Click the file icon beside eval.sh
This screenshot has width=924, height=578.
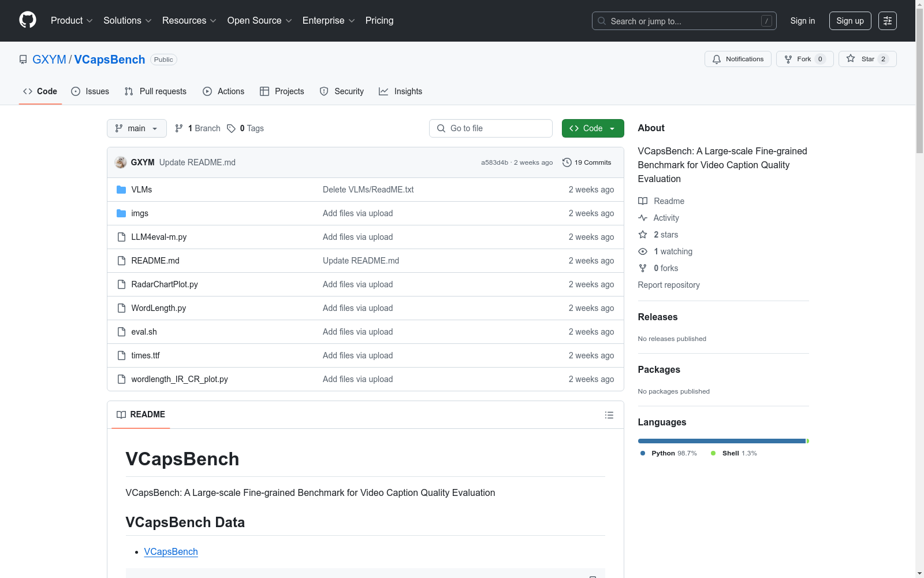coord(121,332)
